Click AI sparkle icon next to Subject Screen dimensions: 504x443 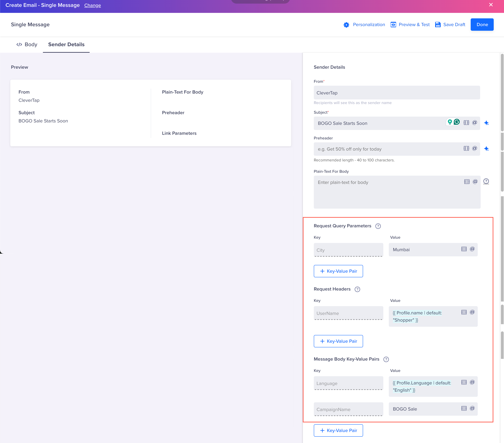click(486, 123)
